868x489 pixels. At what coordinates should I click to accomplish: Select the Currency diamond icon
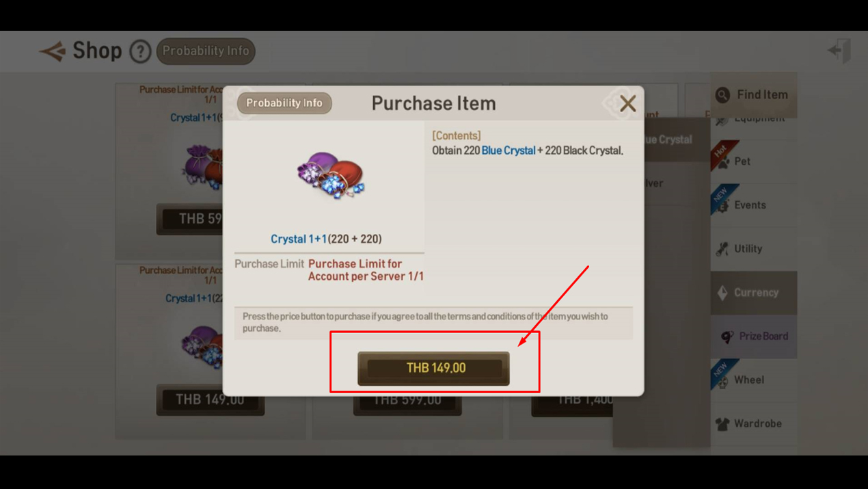[722, 293]
